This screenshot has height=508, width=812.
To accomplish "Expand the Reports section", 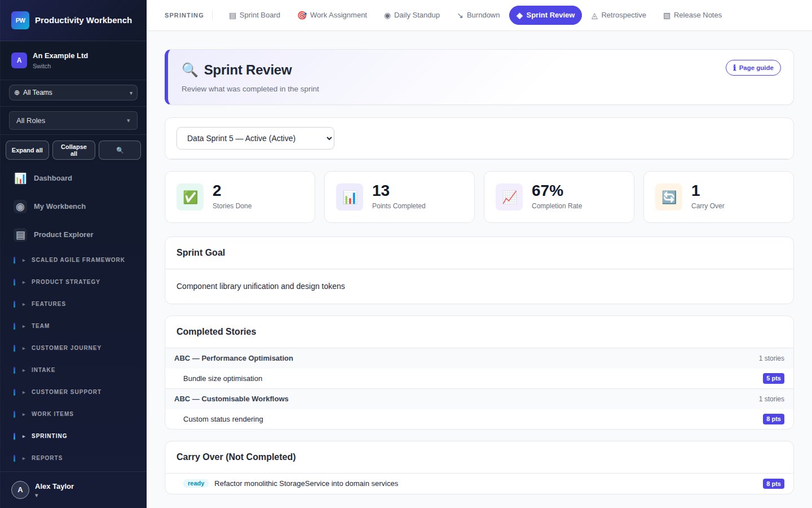I will (x=73, y=458).
